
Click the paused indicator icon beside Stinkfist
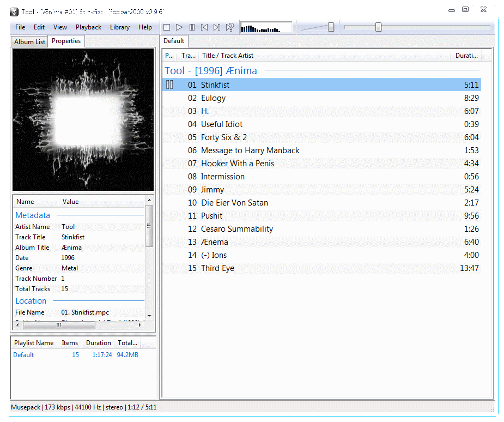tap(169, 85)
